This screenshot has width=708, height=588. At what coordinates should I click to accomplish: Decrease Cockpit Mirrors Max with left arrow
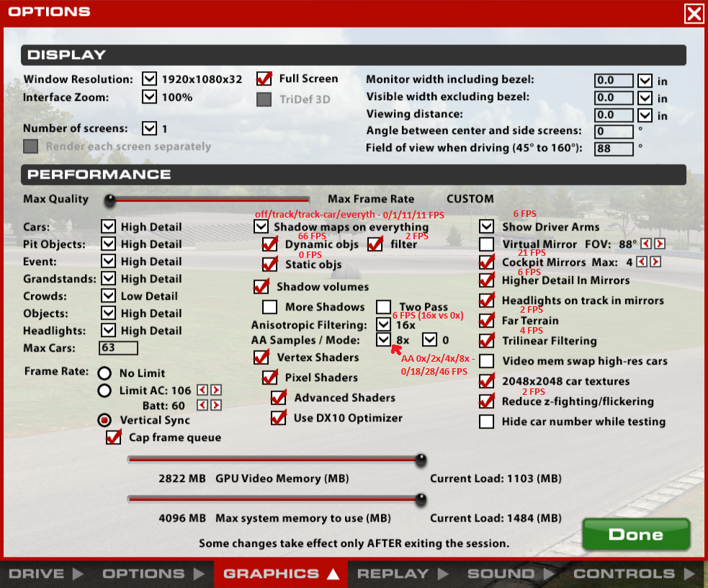(x=642, y=262)
